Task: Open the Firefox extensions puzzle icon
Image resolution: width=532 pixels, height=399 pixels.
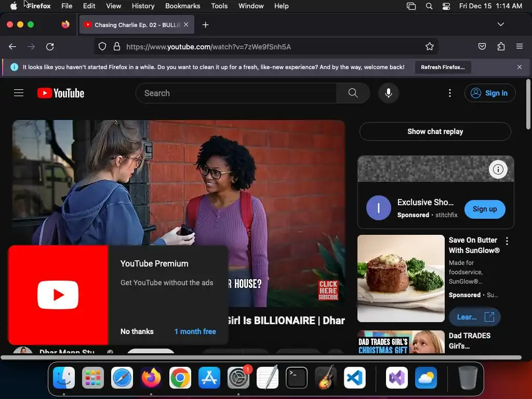Action: pyautogui.click(x=501, y=46)
